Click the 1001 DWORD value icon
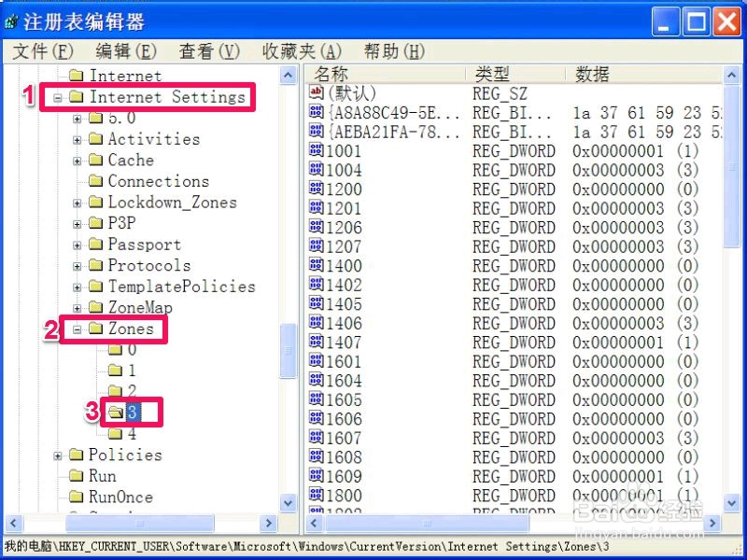The image size is (747, 560). pyautogui.click(x=317, y=150)
